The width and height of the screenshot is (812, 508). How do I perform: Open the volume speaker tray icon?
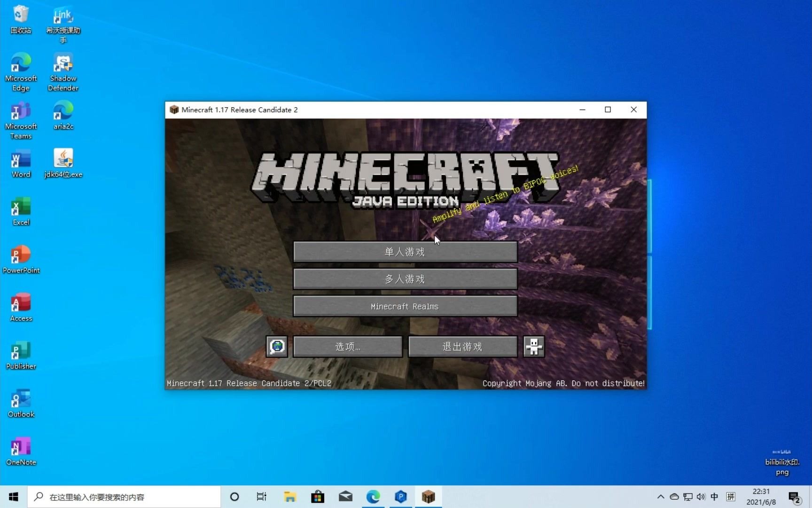coord(701,497)
